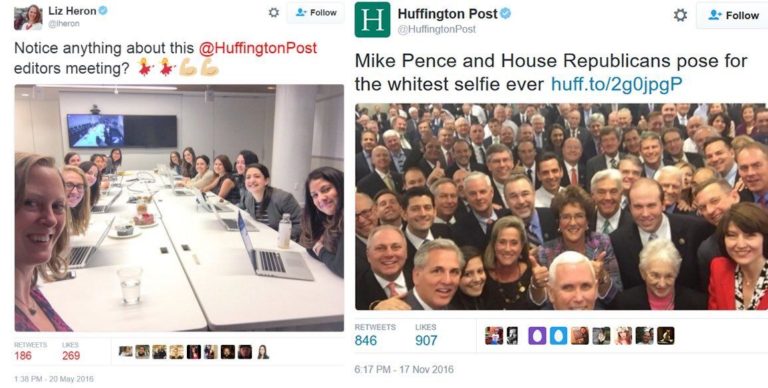Open the editors meeting photo

(179, 208)
